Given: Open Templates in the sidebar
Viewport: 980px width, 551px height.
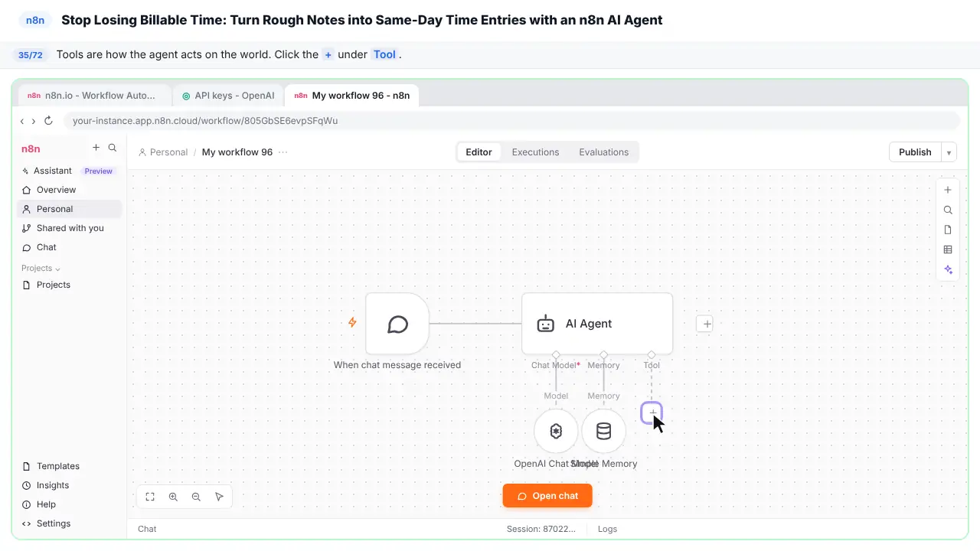Looking at the screenshot, I should tap(69, 466).
